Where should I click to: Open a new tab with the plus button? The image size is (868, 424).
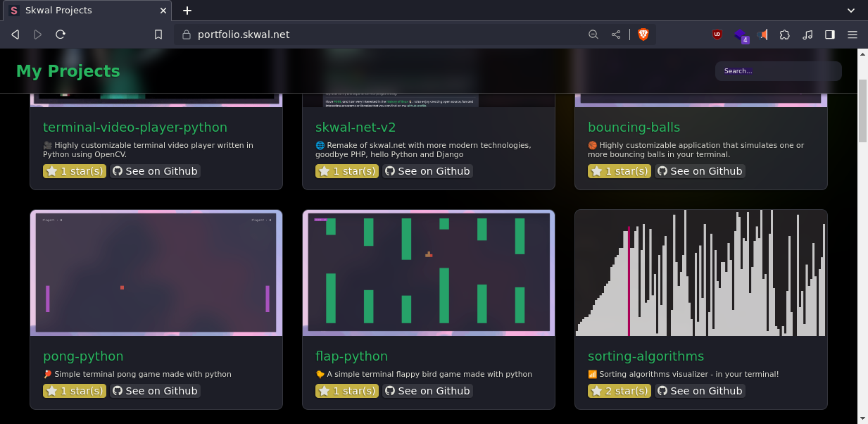(x=187, y=11)
